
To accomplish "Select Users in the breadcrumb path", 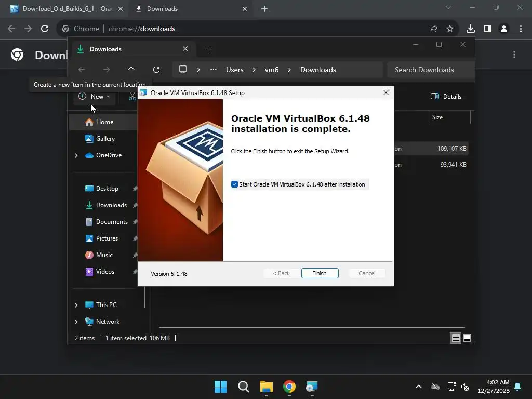I will [x=235, y=70].
